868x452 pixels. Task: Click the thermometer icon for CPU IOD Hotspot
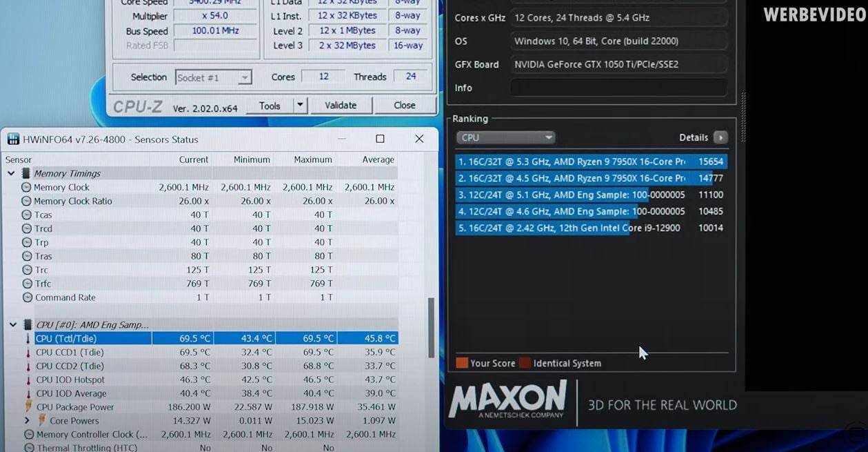pos(28,380)
